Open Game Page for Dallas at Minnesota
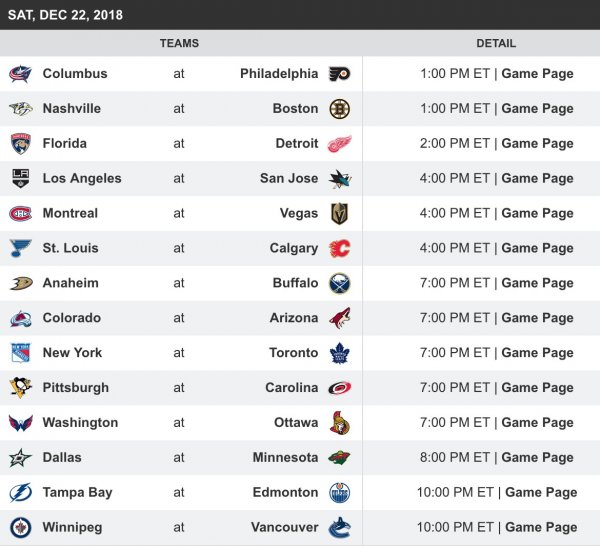The height and width of the screenshot is (547, 600). coord(537,458)
